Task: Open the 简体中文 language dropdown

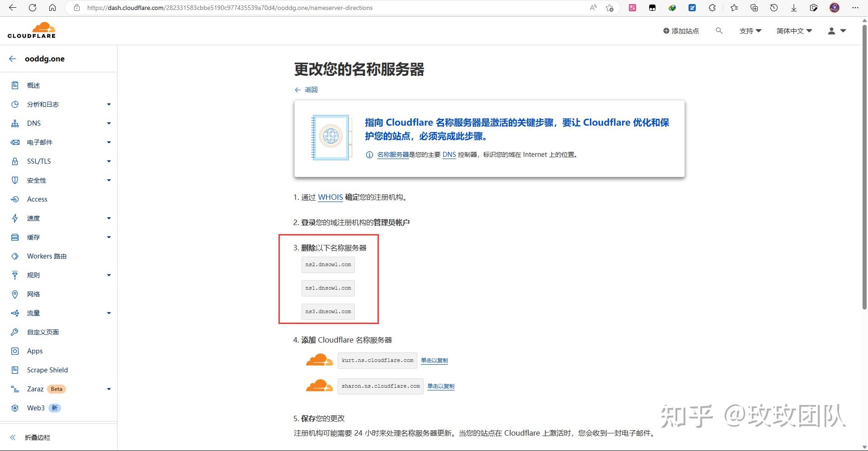Action: point(794,31)
